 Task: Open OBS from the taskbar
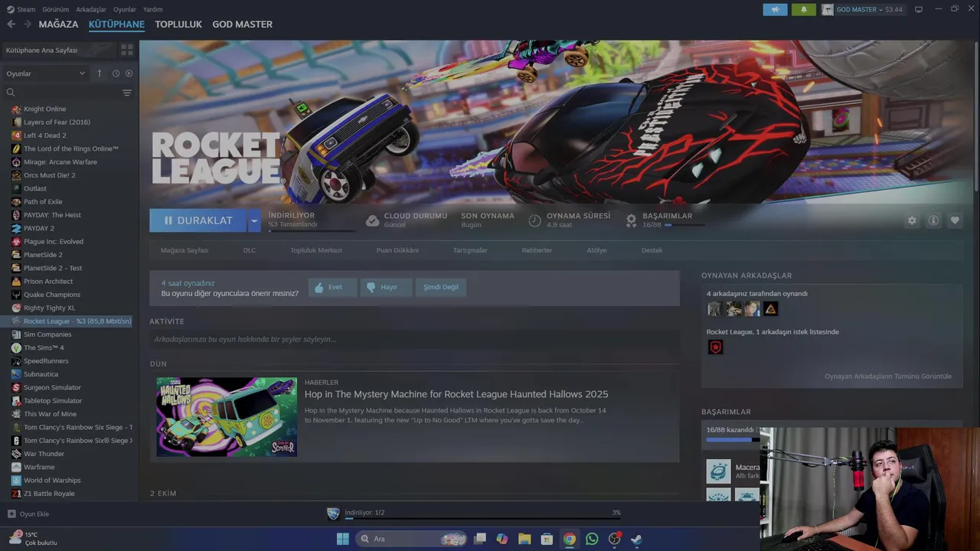click(x=614, y=539)
